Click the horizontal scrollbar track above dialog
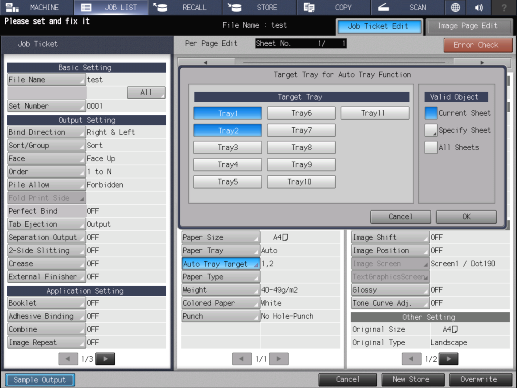Image resolution: width=517 pixels, height=388 pixels. tap(344, 62)
